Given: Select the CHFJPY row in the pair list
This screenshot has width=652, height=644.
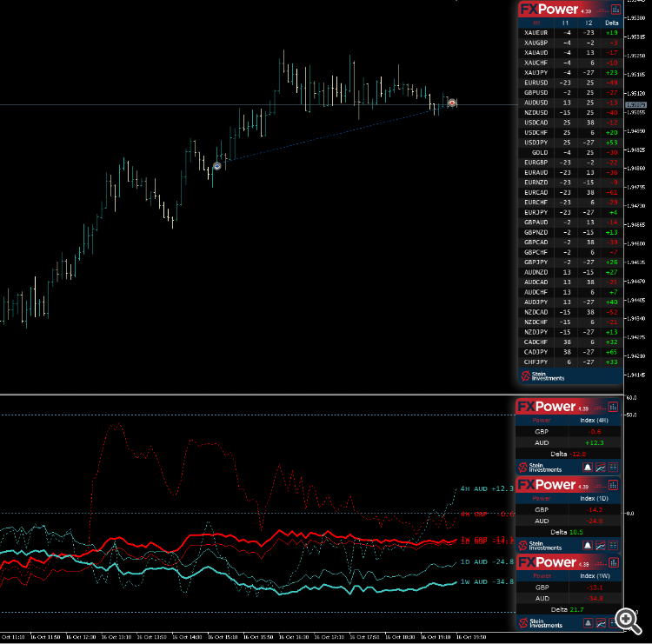Looking at the screenshot, I should [x=570, y=362].
